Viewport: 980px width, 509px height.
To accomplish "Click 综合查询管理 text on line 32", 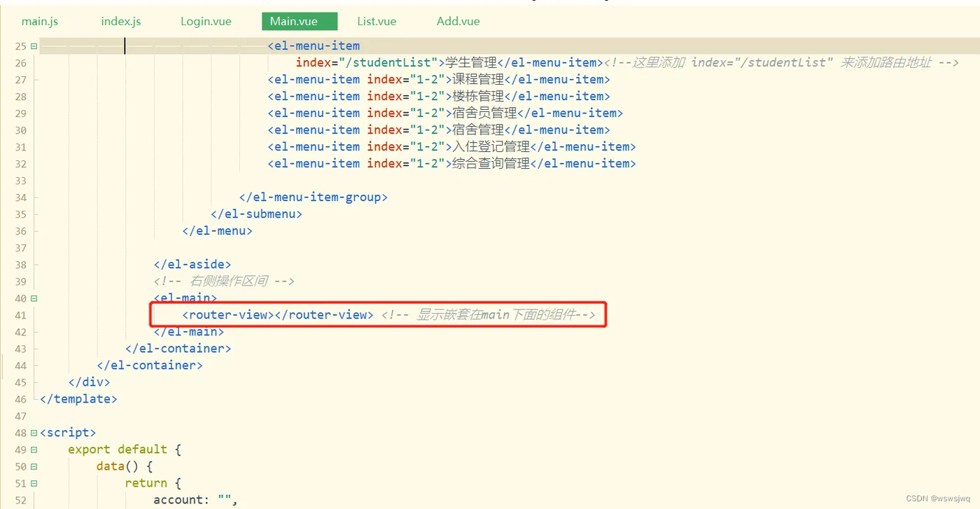I will [x=491, y=164].
